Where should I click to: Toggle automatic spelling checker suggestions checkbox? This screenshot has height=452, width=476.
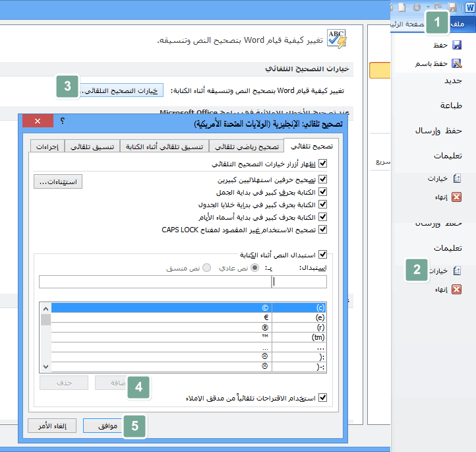pos(322,397)
